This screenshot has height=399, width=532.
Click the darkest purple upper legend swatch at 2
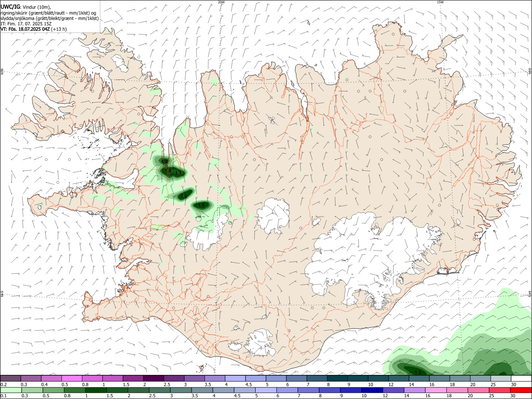coord(153,378)
